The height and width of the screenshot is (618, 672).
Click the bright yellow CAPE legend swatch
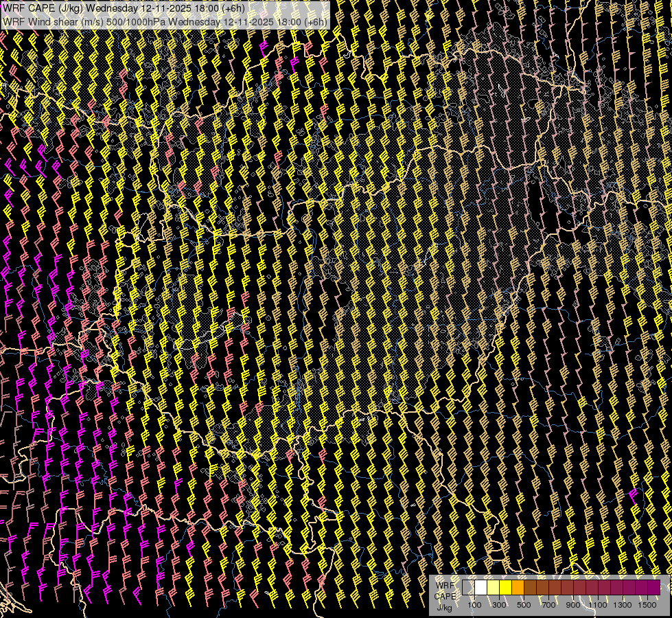pos(506,587)
